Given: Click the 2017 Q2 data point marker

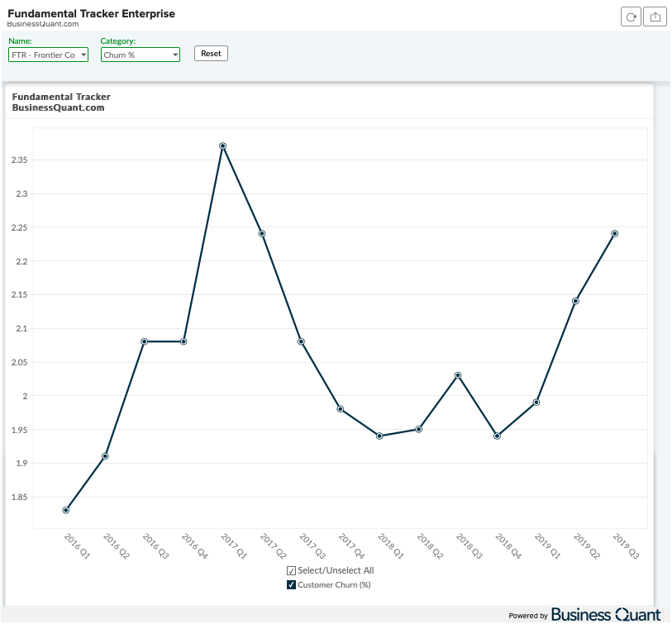Looking at the screenshot, I should pos(262,234).
